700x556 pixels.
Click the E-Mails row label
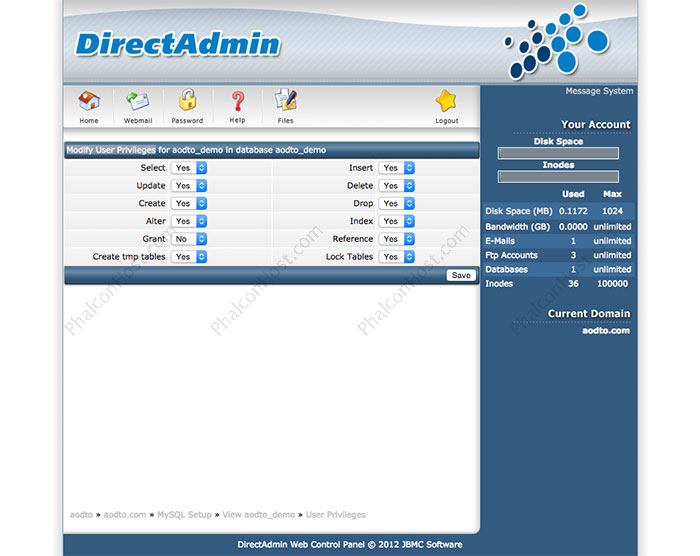[x=500, y=241]
